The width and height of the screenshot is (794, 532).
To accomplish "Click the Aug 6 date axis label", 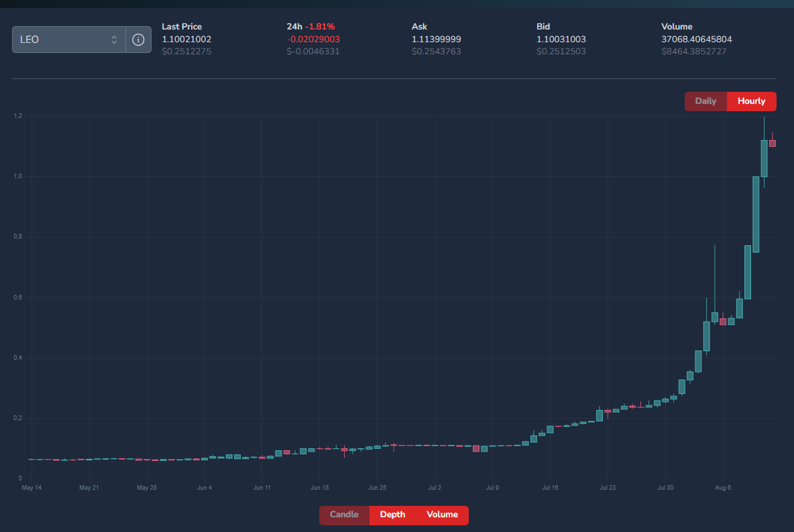I will pos(723,488).
